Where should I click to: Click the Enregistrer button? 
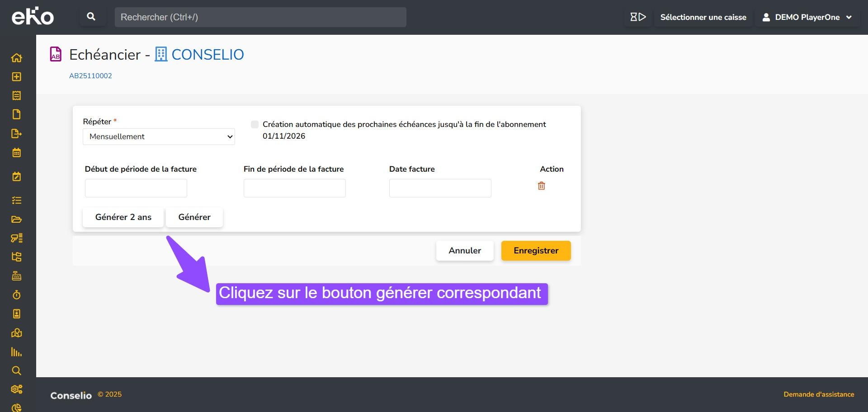pos(536,251)
